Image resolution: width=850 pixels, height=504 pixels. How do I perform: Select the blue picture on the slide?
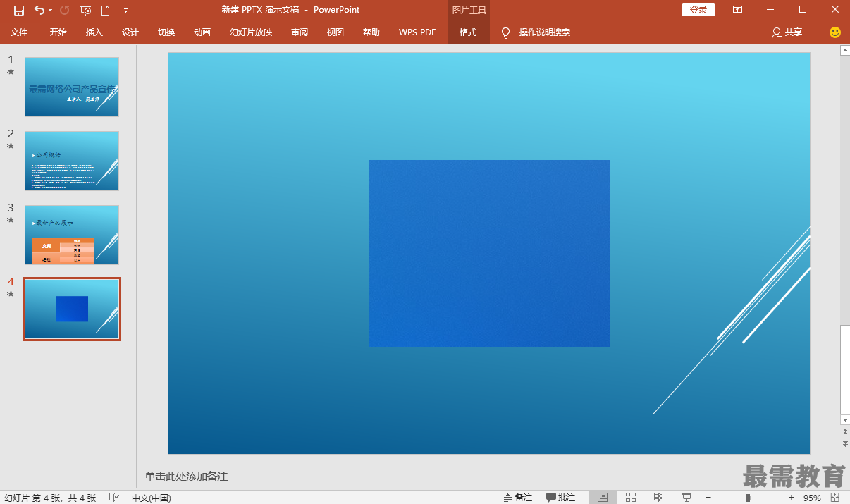point(489,253)
